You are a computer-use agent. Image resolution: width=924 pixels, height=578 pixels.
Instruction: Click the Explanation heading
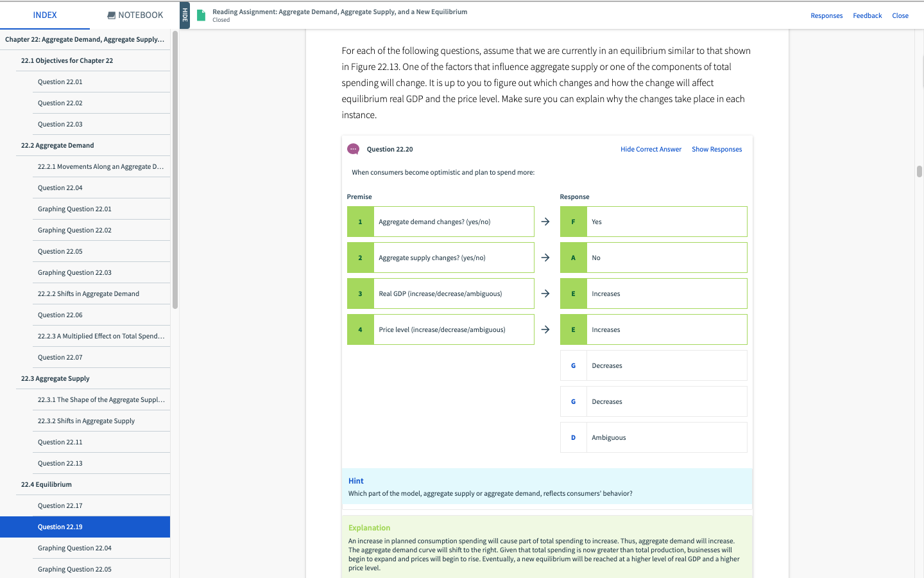[x=369, y=528]
